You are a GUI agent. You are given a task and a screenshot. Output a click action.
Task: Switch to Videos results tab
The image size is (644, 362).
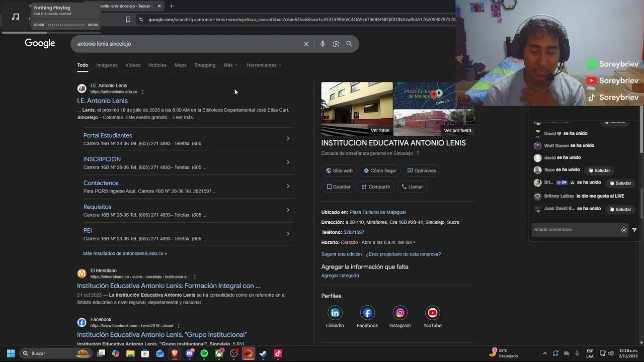pos(133,65)
